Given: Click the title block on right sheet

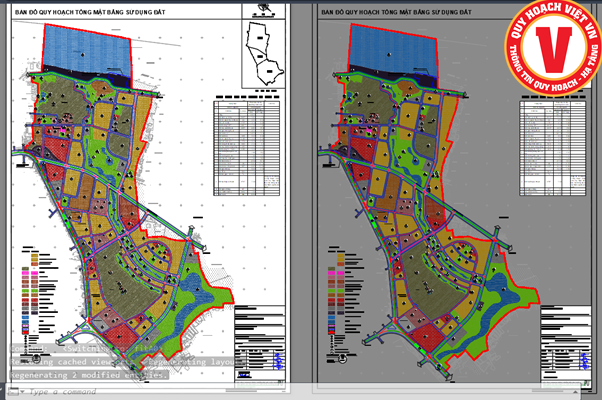Looking at the screenshot, I should pos(562,345).
